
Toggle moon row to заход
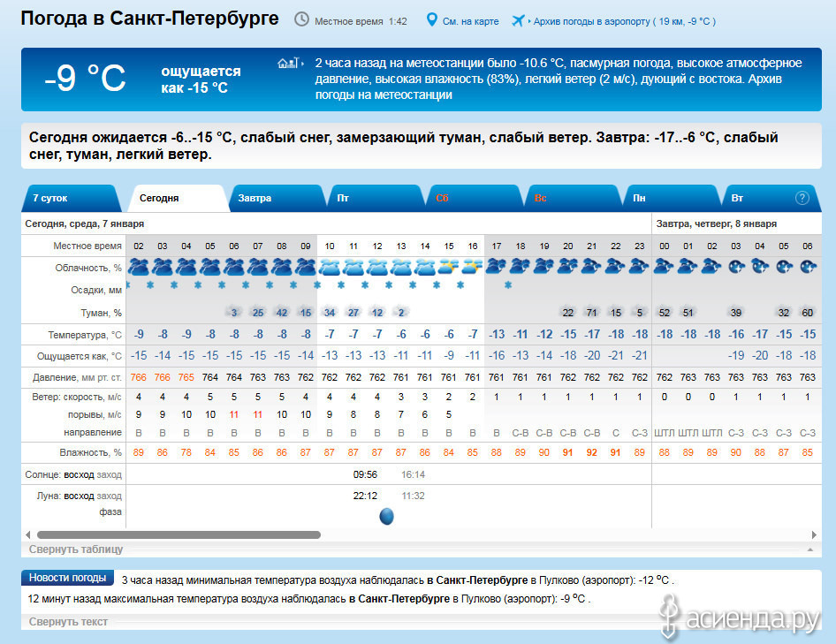click(x=110, y=496)
